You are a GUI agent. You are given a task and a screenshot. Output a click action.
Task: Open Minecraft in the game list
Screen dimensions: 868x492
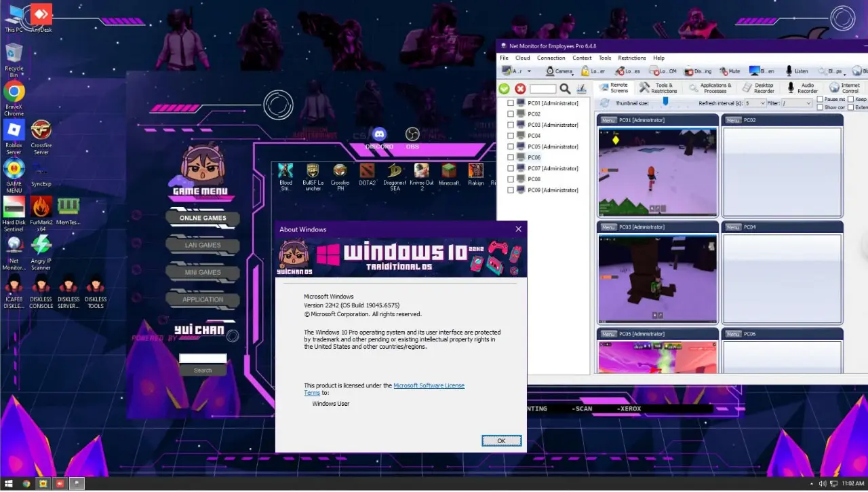[448, 174]
